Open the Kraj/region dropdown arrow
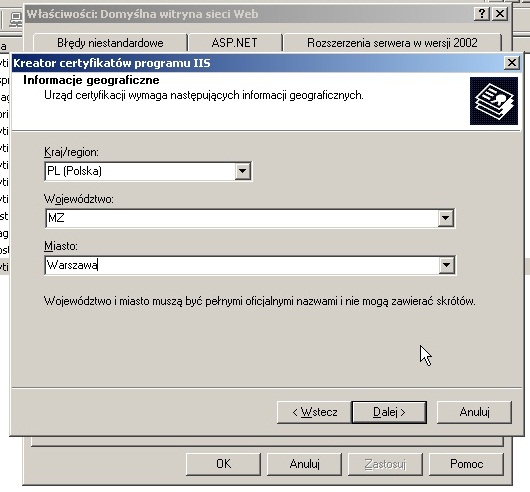The image size is (530, 492). [x=242, y=171]
